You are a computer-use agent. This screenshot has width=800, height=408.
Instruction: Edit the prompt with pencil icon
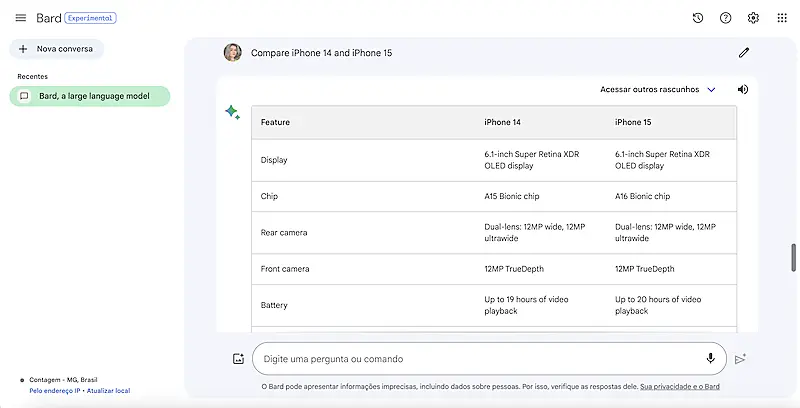744,53
